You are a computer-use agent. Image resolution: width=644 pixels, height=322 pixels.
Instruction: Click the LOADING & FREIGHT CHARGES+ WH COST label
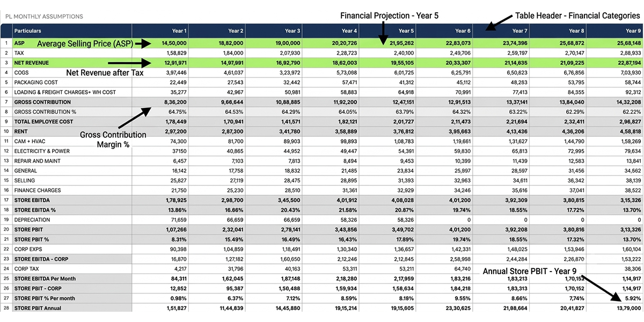click(65, 92)
